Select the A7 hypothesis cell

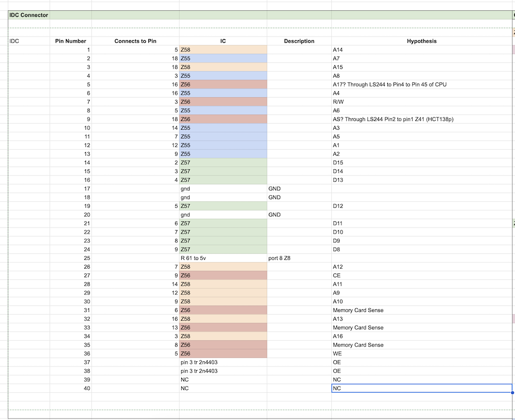click(422, 59)
